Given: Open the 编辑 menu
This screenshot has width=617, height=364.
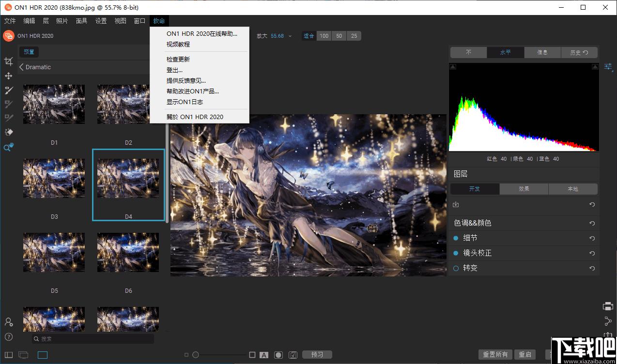Looking at the screenshot, I should [30, 21].
